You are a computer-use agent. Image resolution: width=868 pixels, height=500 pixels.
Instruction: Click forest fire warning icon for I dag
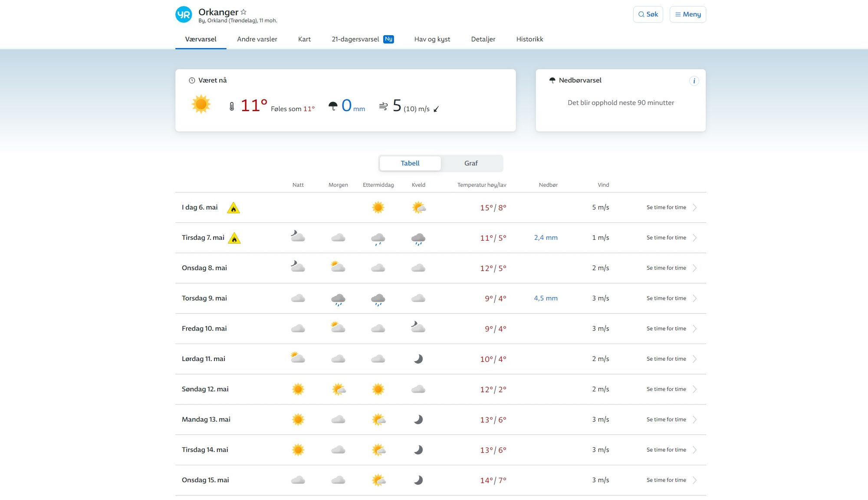click(x=233, y=208)
